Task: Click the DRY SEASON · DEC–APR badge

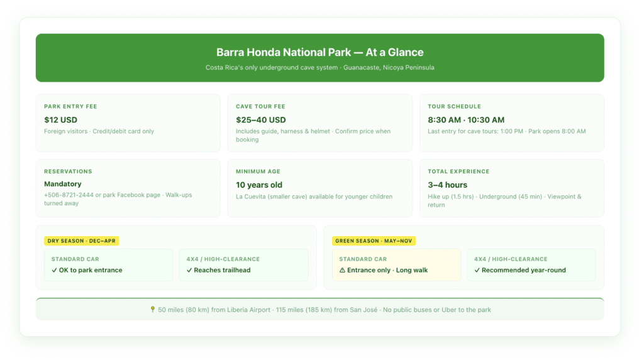Action: coord(82,241)
